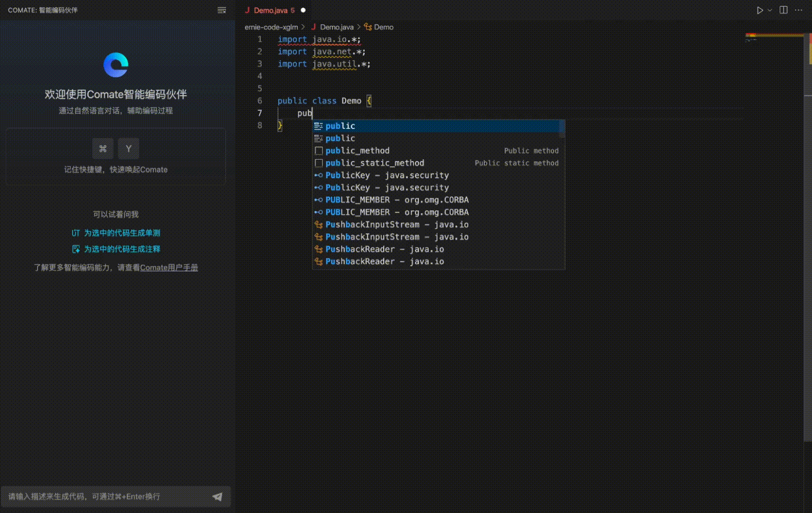Click the Comate logo
Screen dimensions: 812x513
116,65
